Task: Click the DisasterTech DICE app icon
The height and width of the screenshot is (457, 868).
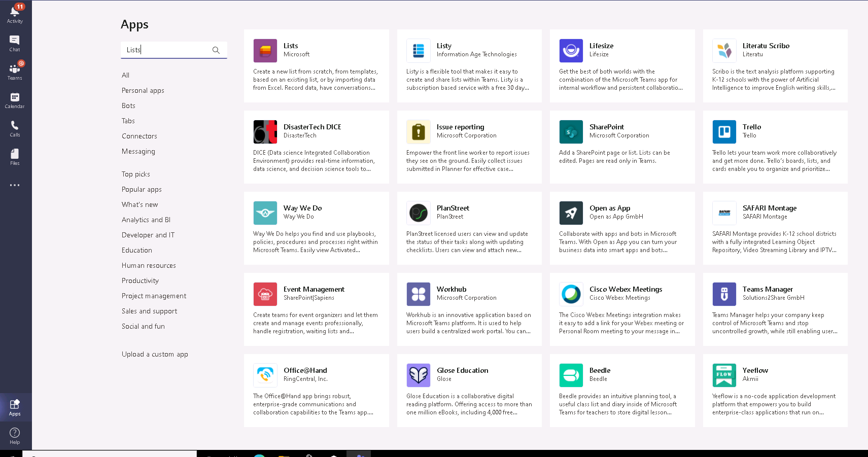Action: [x=265, y=132]
